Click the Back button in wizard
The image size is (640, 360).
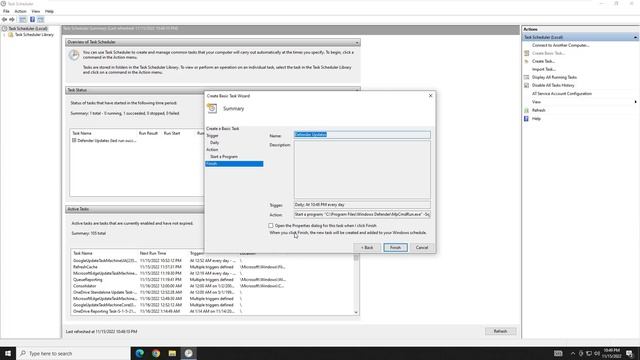[367, 248]
